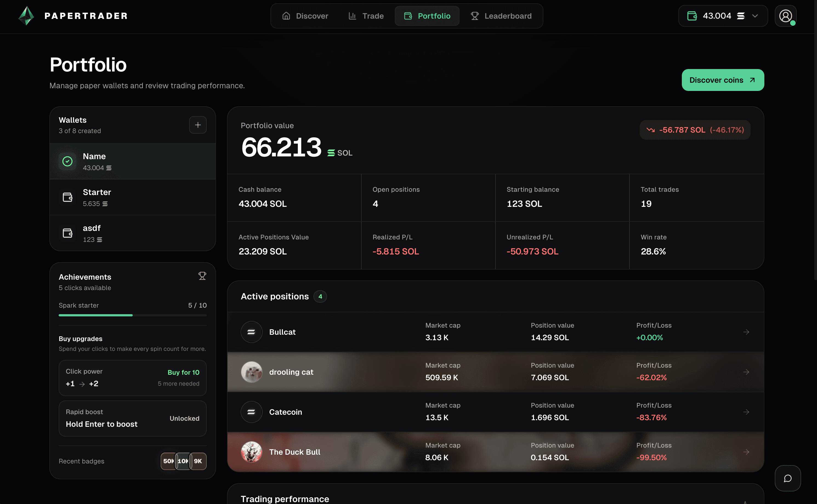Click the Total trades value 19
Screen dimensions: 817x504
tap(646, 204)
